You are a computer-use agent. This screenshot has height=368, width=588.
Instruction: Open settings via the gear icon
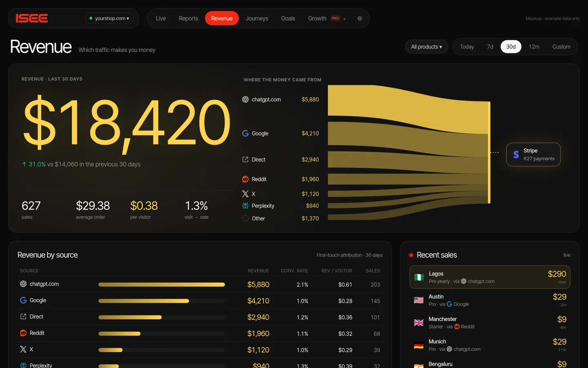(x=360, y=18)
